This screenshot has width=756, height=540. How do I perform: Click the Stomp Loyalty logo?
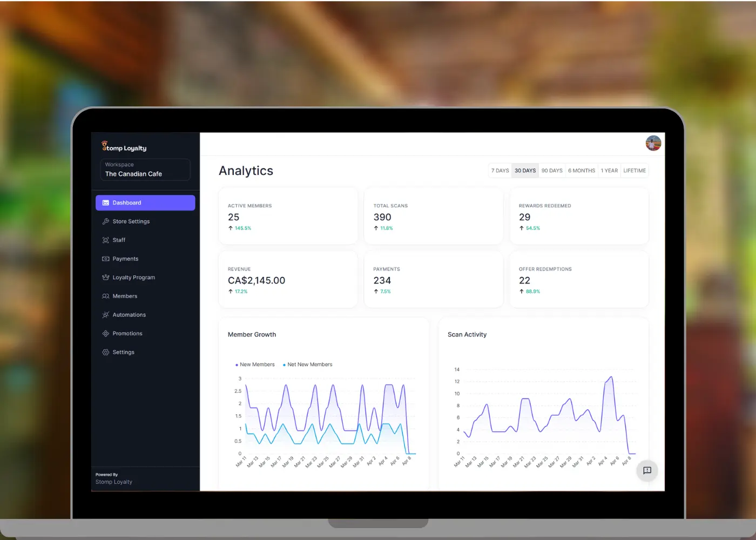[x=124, y=146]
